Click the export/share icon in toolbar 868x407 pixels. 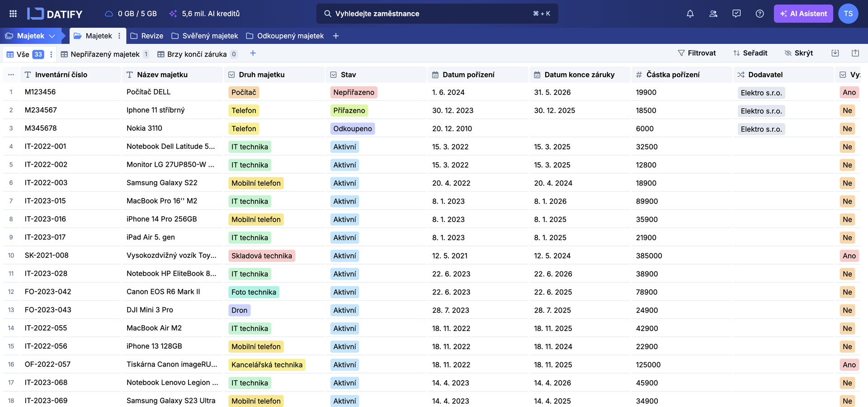[x=855, y=53]
